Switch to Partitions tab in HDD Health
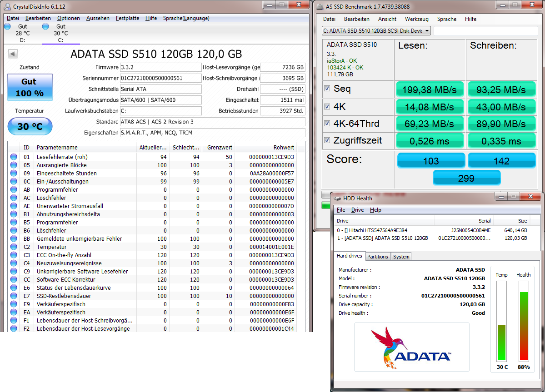Screen dimensions: 545x392 pyautogui.click(x=377, y=257)
